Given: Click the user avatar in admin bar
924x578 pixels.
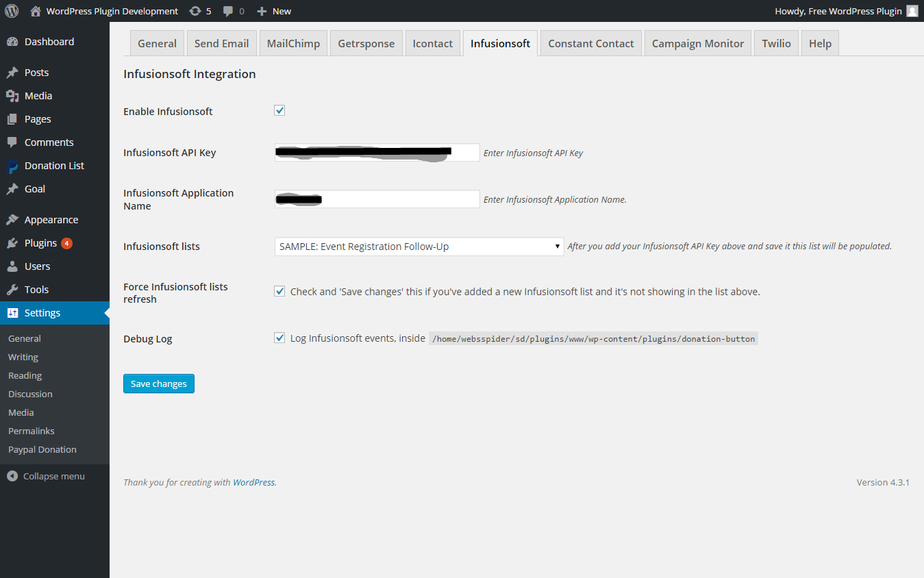Looking at the screenshot, I should pyautogui.click(x=912, y=11).
